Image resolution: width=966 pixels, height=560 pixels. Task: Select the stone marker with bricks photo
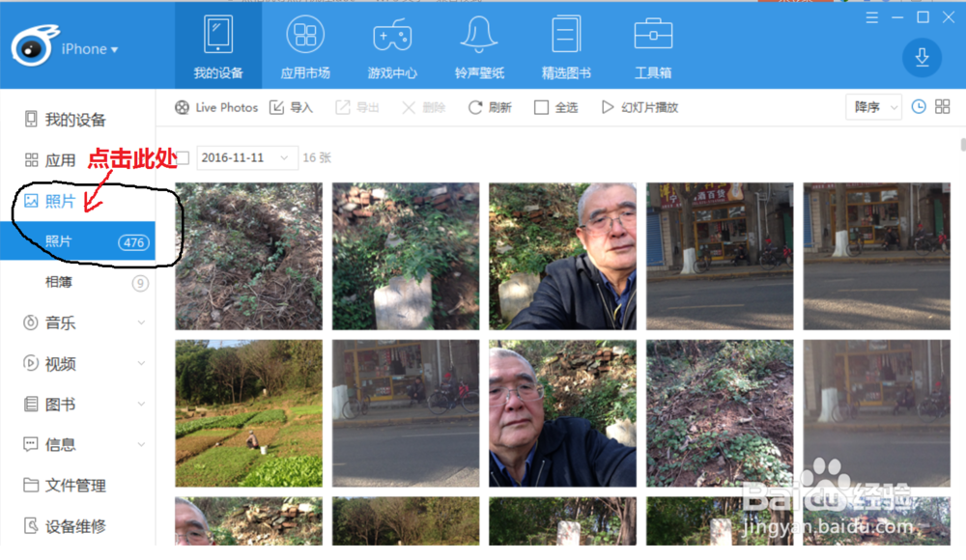406,256
